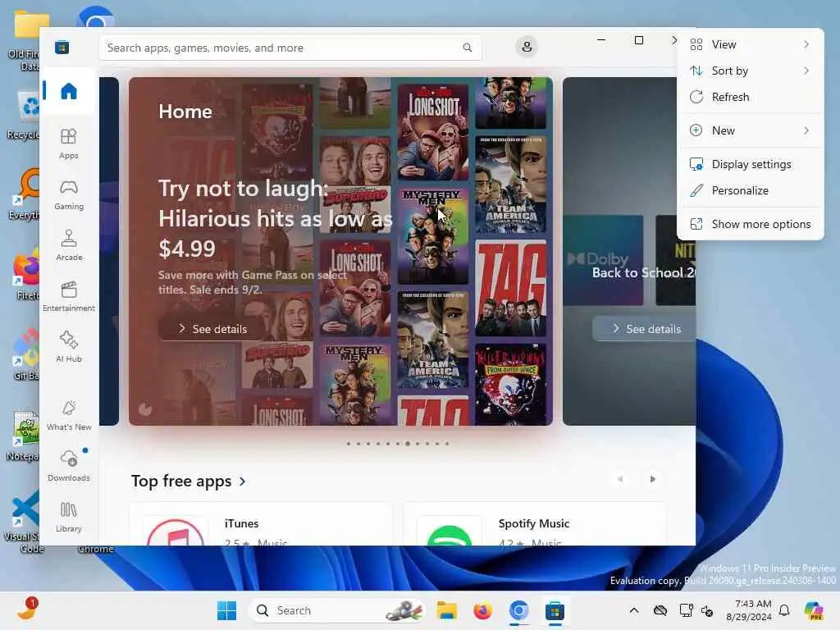Click See details on the Hilarious hits banner
840x630 pixels.
pos(212,329)
